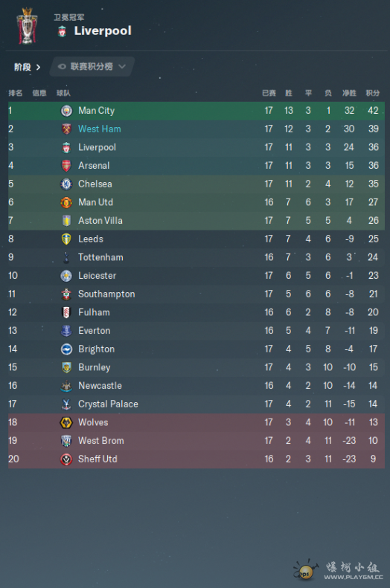
Task: Select the Sheff Utd table row
Action: 196,459
